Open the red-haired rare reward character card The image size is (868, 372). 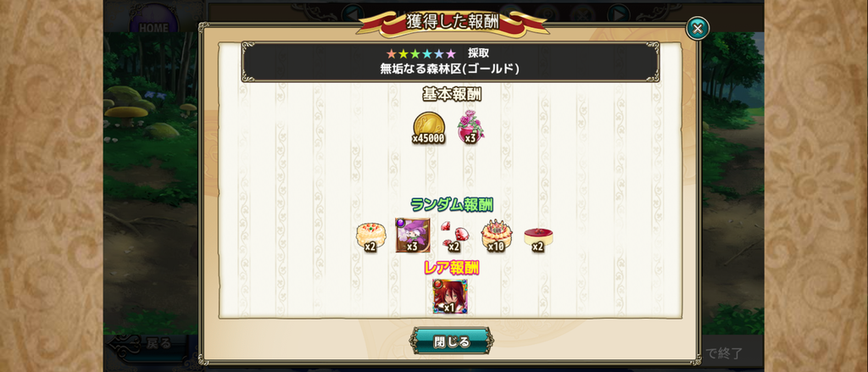coord(450,297)
